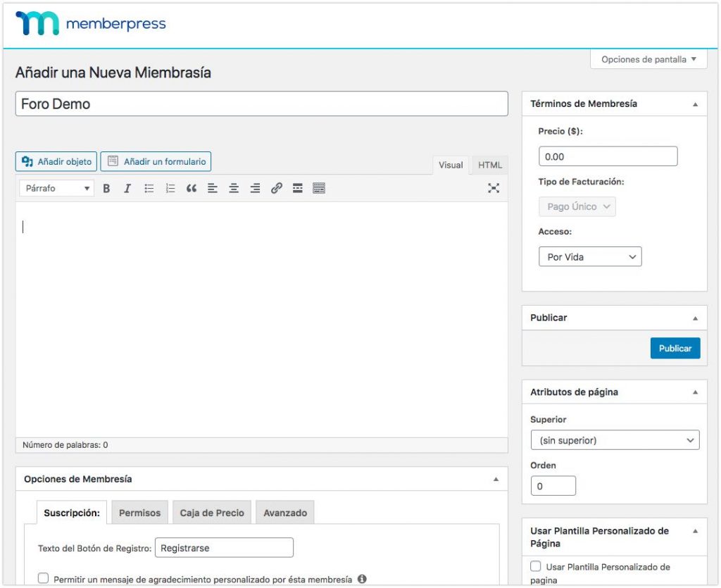Click Añadir un formulario button

click(x=156, y=161)
